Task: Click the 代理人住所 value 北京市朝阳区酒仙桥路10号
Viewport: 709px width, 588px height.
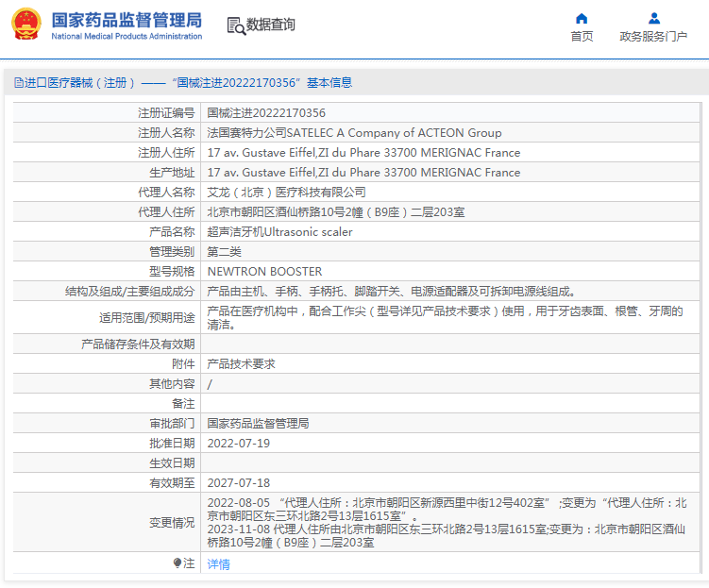Action: click(x=336, y=212)
